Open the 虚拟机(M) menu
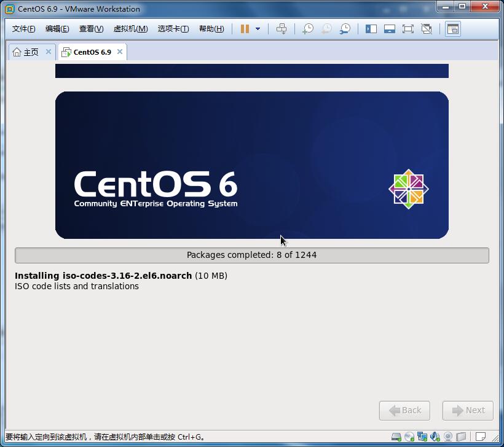The height and width of the screenshot is (447, 504). point(130,29)
